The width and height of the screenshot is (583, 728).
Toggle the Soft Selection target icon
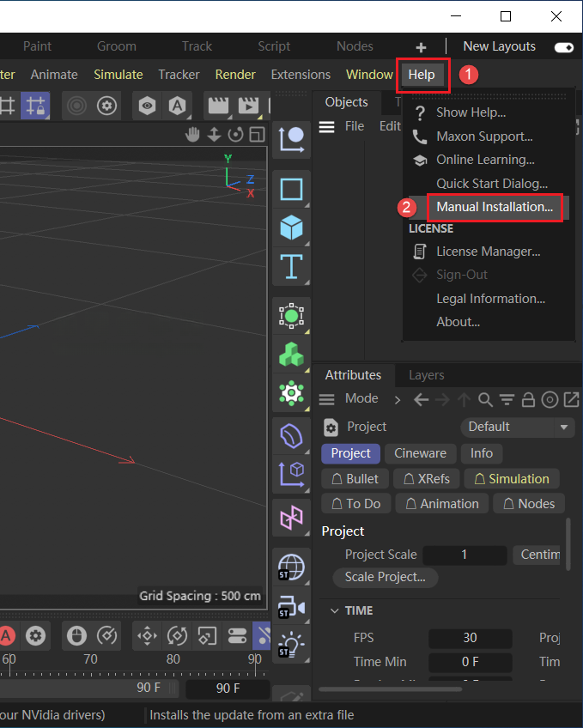pos(77,106)
